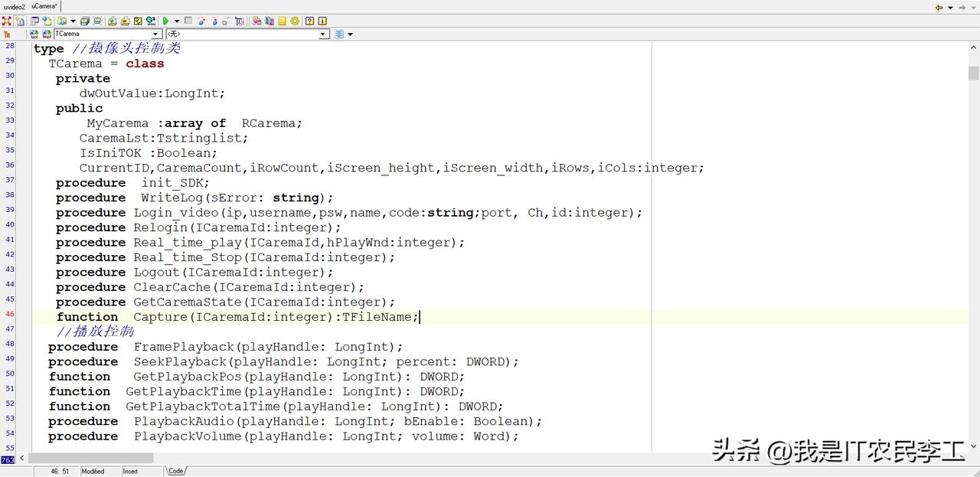This screenshot has height=477, width=980.
Task: Click the Intf jump icon beside the class combo
Action: tap(34, 34)
